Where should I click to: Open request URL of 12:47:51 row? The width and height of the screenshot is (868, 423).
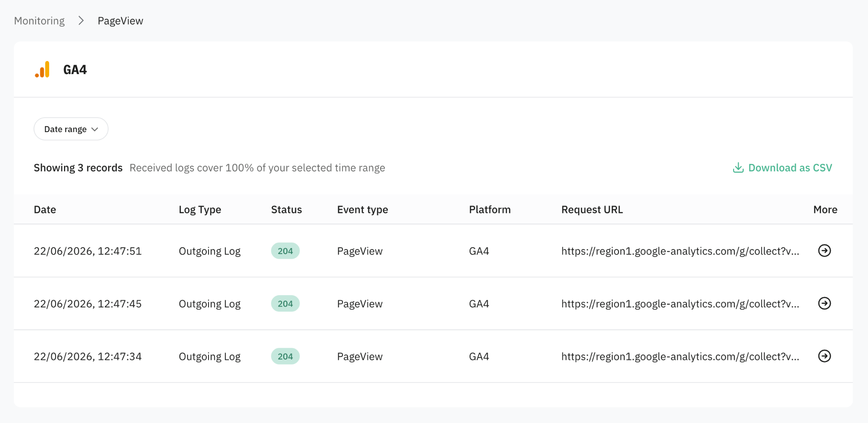680,251
